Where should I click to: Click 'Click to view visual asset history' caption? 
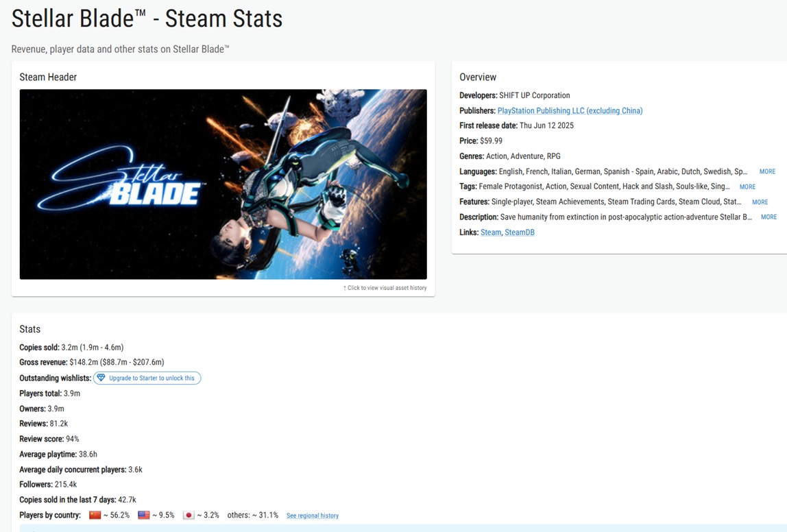(385, 288)
